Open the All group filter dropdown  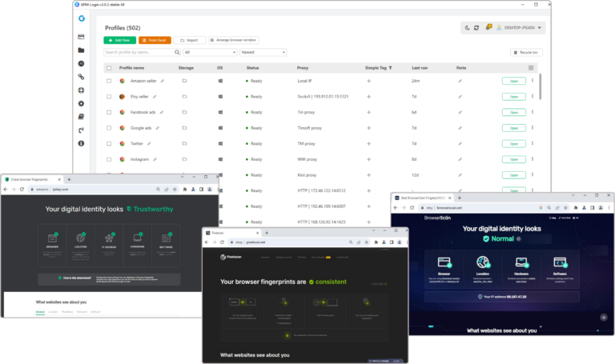[x=211, y=52]
